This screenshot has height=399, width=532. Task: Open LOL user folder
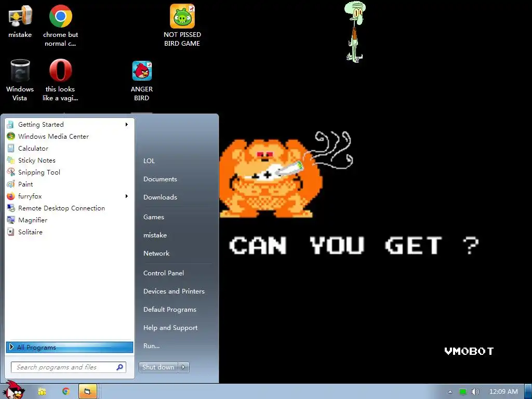tap(149, 161)
